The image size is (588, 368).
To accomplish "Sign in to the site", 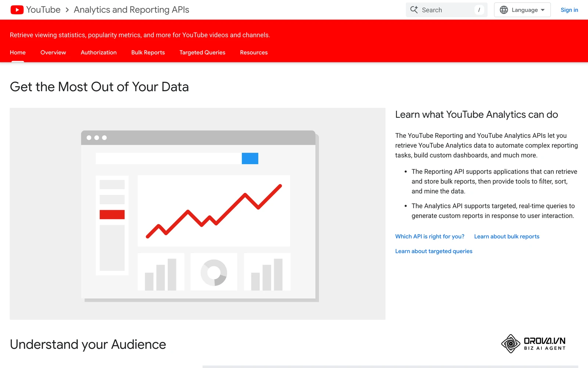I will pos(569,10).
